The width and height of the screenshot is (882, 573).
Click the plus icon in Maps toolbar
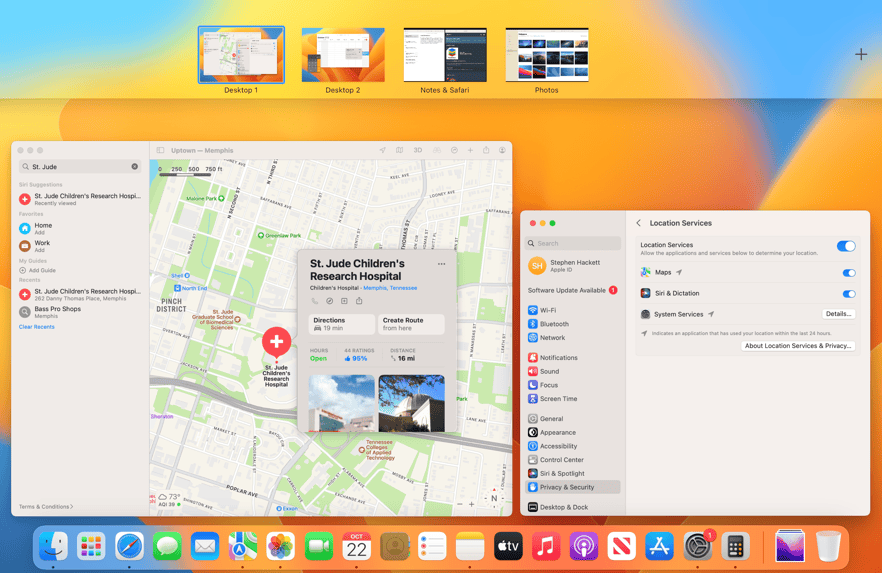click(x=470, y=150)
